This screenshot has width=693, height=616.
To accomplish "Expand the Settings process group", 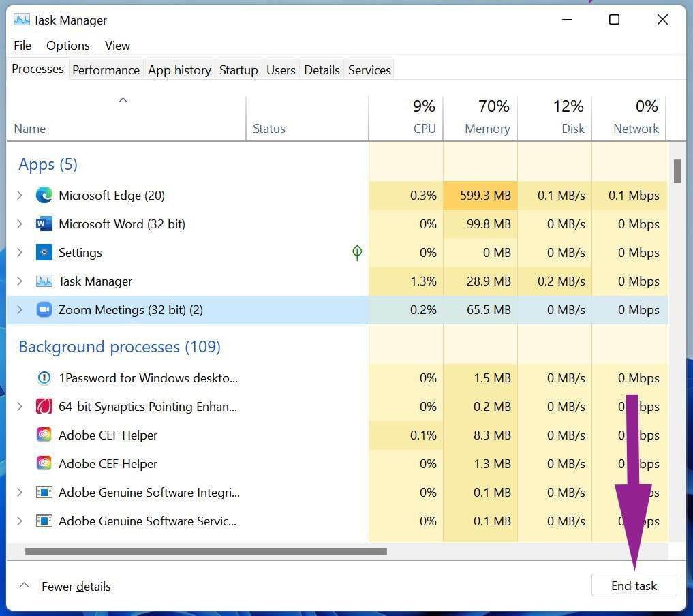I will click(x=20, y=252).
